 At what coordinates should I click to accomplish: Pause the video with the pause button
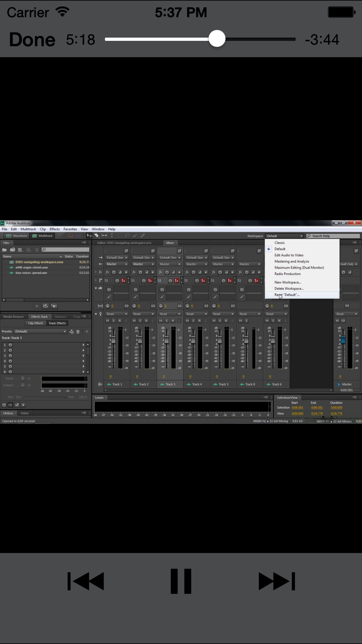coord(181,581)
